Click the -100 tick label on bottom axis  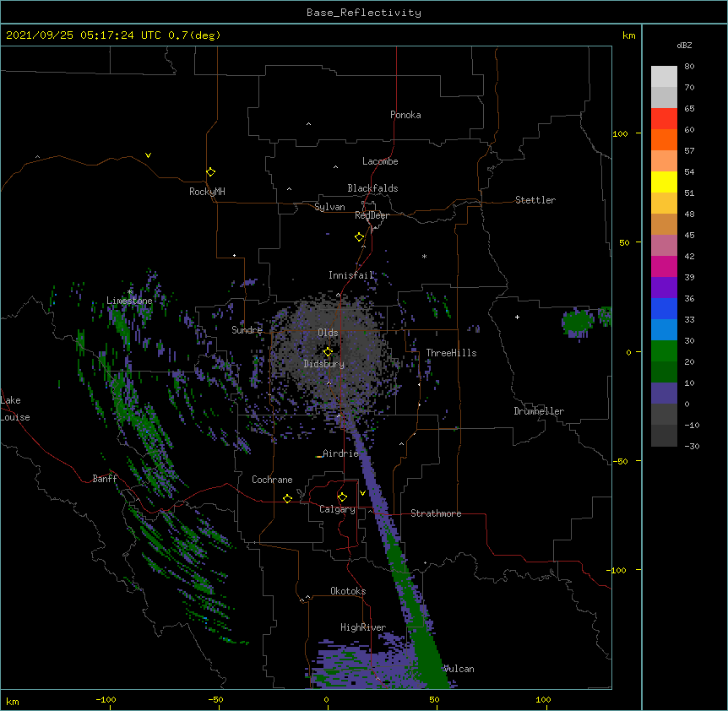106,699
